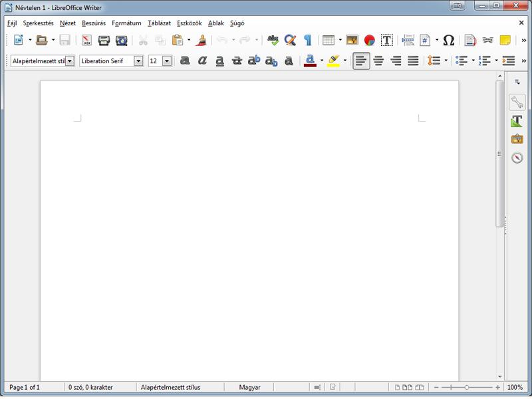Image resolution: width=532 pixels, height=399 pixels.
Task: Open Find & Replace
Action: 290,40
